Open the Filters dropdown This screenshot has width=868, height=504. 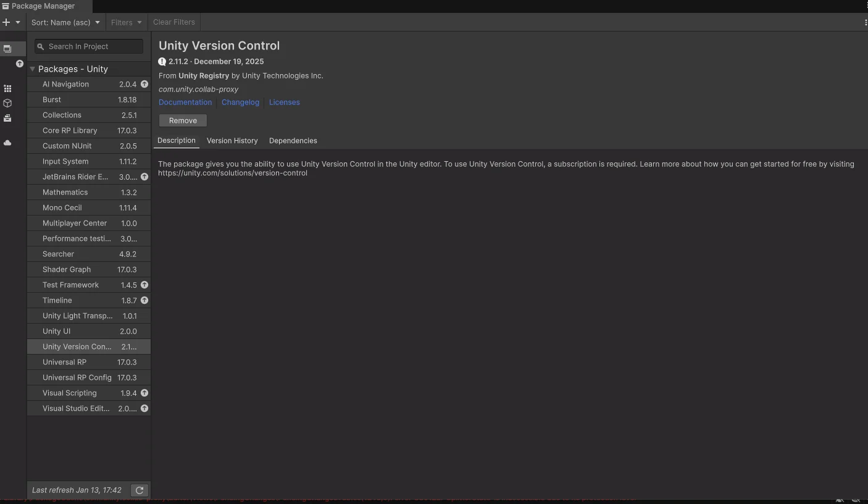pyautogui.click(x=126, y=22)
